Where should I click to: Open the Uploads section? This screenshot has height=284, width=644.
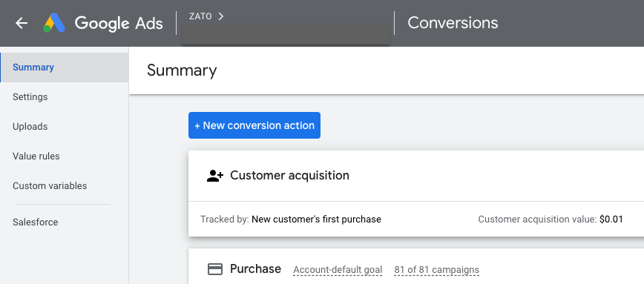coord(65,126)
